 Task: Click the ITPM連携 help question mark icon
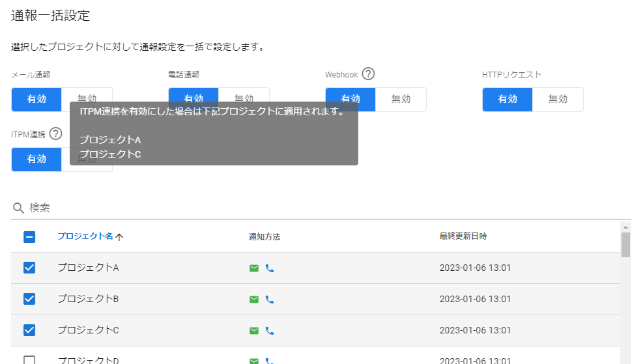tap(55, 134)
